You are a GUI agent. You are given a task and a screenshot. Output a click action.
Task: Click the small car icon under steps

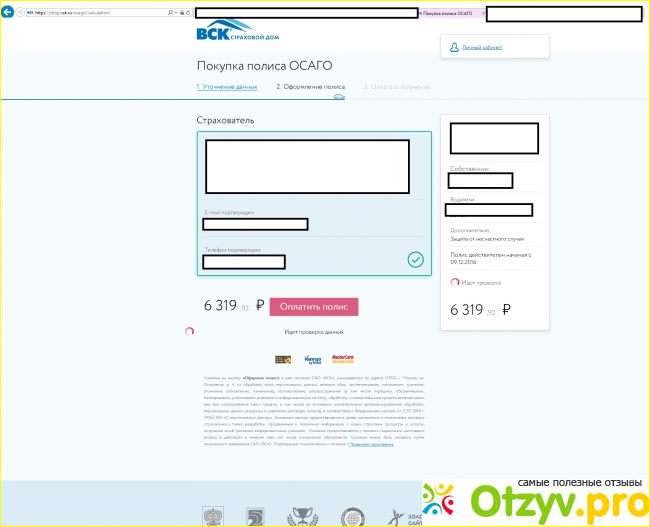pyautogui.click(x=339, y=97)
